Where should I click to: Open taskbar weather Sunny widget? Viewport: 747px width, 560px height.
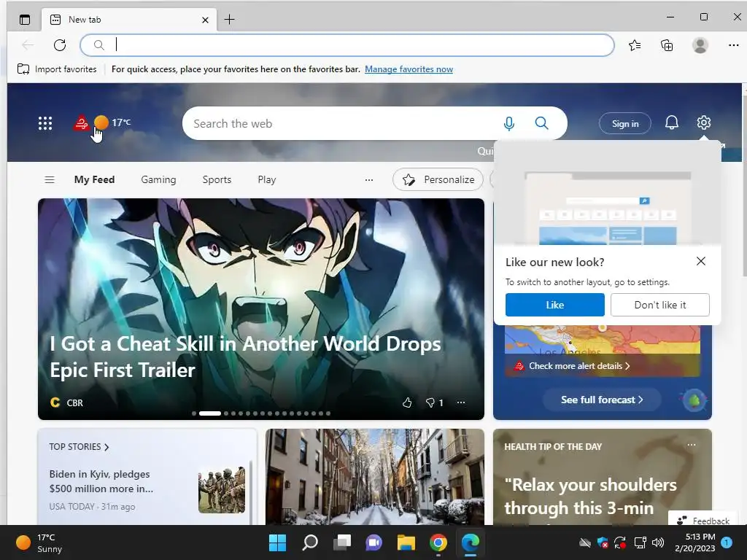[39, 542]
